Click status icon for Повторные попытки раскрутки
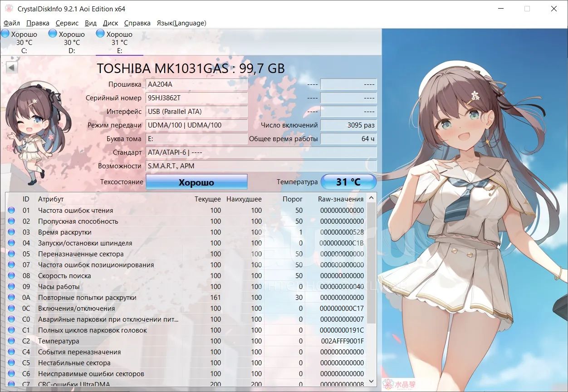The width and height of the screenshot is (568, 392). tap(11, 297)
